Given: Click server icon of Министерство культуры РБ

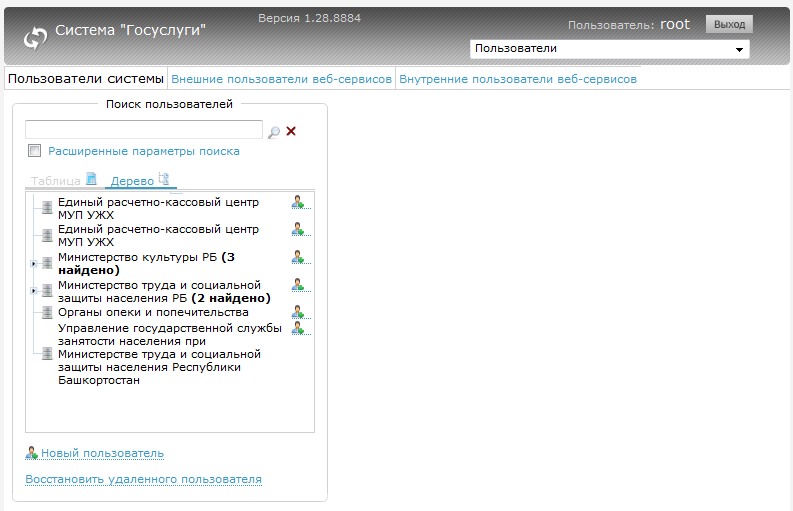Looking at the screenshot, I should pos(47,263).
